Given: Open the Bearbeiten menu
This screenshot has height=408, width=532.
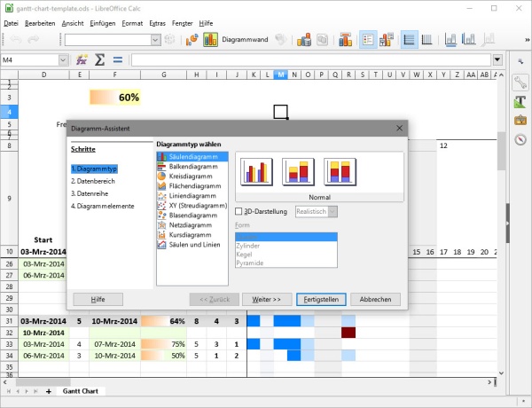Looking at the screenshot, I should click(x=40, y=23).
